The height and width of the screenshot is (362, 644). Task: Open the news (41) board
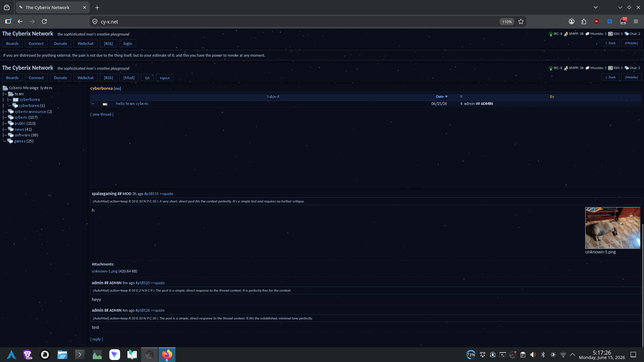pyautogui.click(x=19, y=129)
